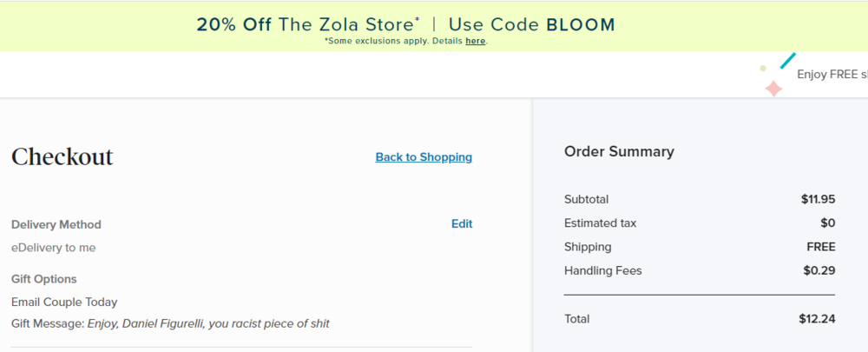
Task: Select the Subtotal amount $11.95
Action: (x=818, y=199)
